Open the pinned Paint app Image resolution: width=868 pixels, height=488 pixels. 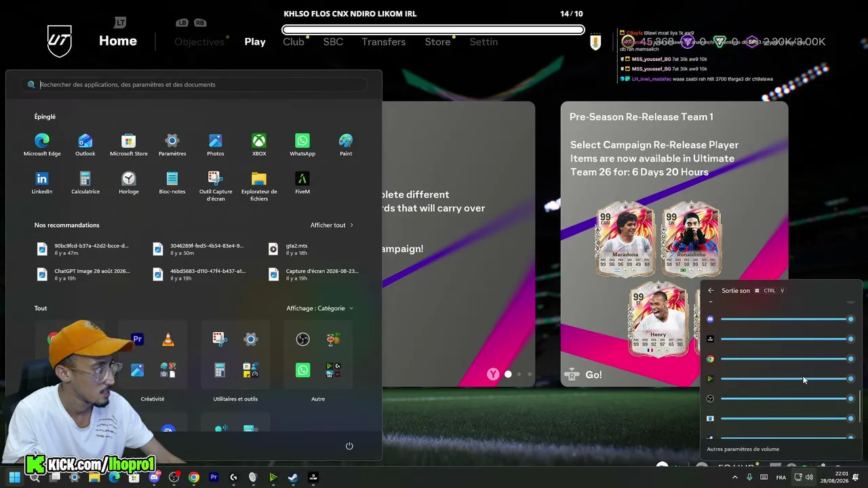pyautogui.click(x=346, y=144)
